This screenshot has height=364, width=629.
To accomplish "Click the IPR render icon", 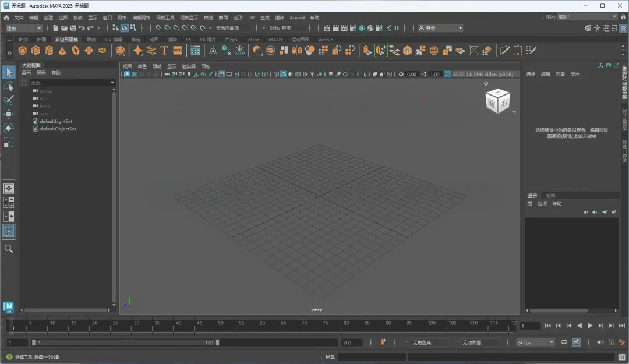I will pyautogui.click(x=344, y=28).
